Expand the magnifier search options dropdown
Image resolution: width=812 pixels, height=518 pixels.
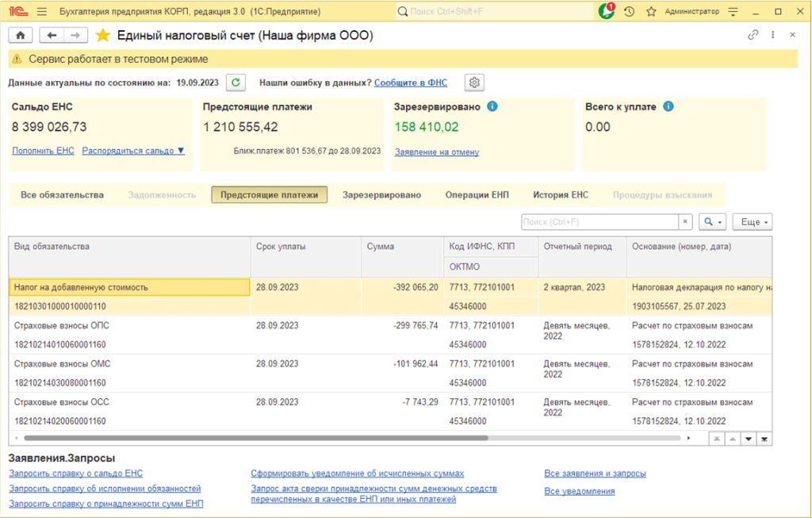[x=714, y=222]
